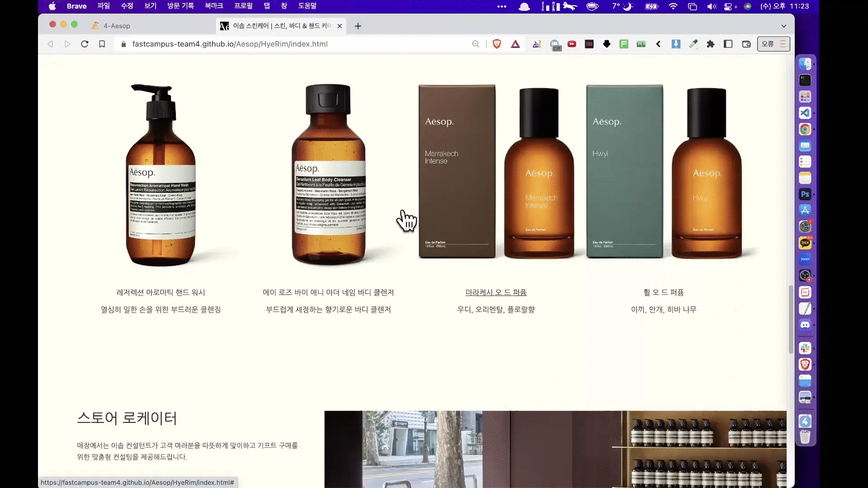The image size is (868, 488).
Task: Select the hand wash pump bottle image
Action: coord(161,175)
